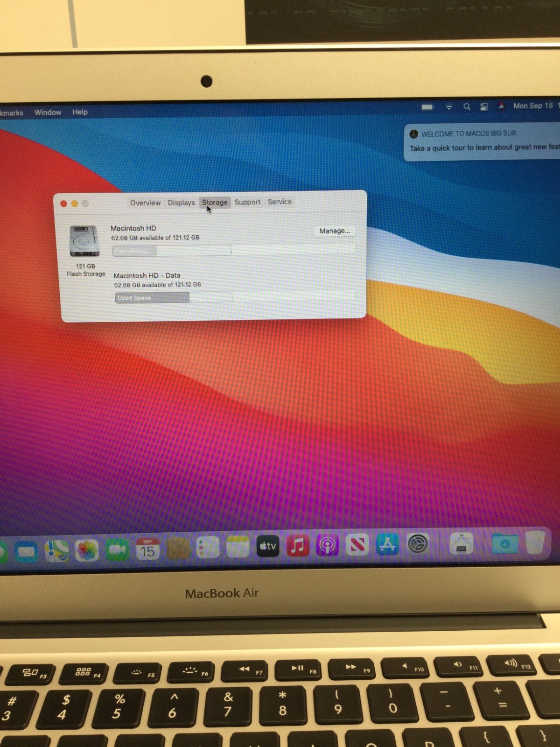Open the Trash in the Dock

[x=535, y=542]
